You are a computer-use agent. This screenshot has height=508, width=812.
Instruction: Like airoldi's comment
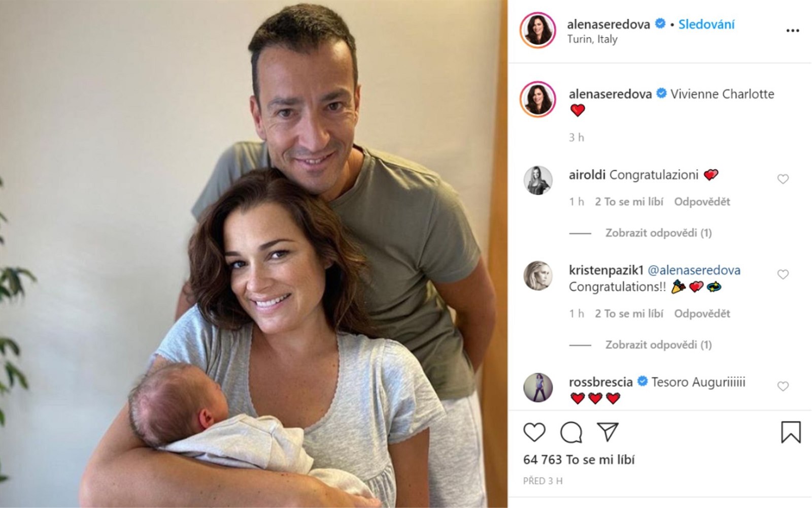point(783,179)
